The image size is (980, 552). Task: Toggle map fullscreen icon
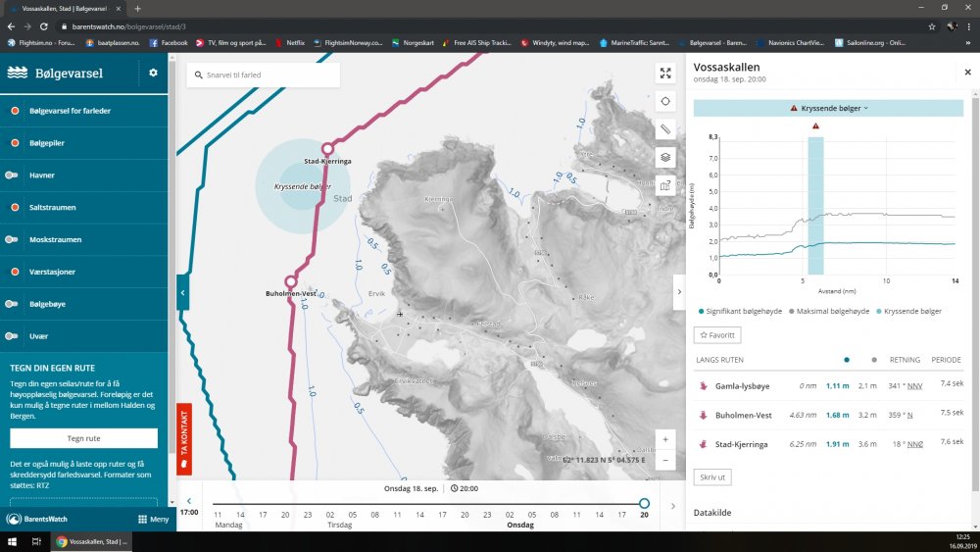(x=665, y=74)
